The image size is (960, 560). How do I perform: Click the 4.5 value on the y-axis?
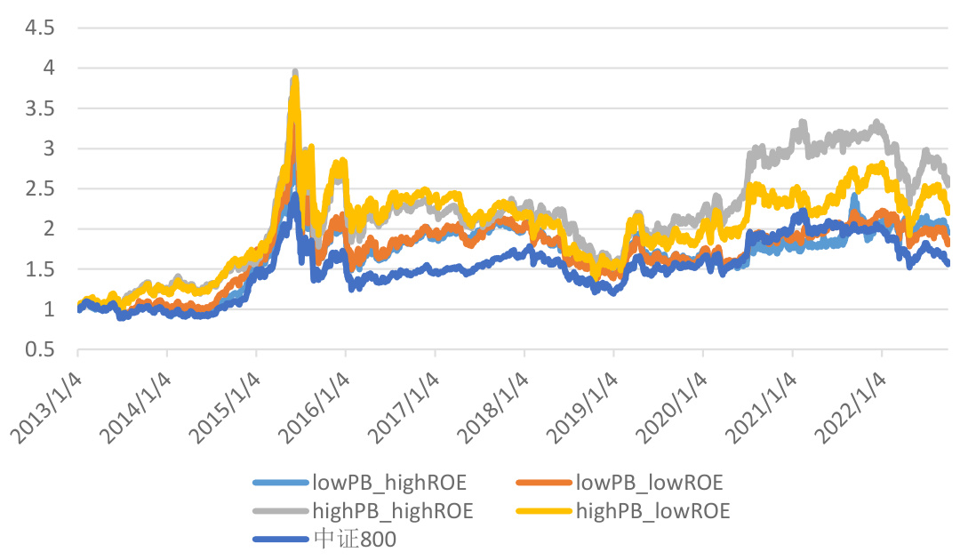42,28
